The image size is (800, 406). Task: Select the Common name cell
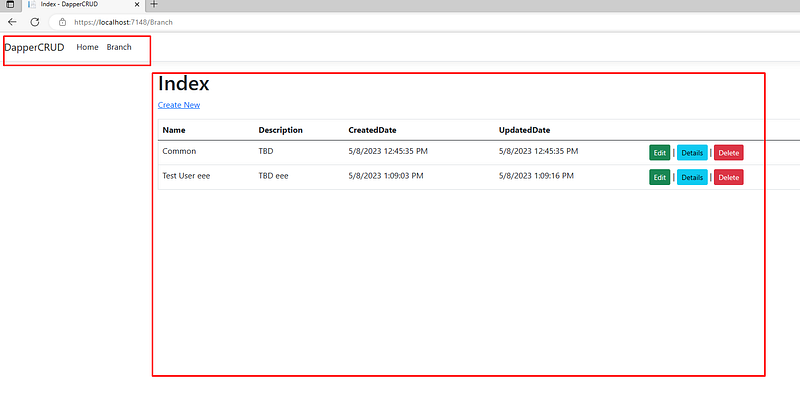[x=179, y=151]
